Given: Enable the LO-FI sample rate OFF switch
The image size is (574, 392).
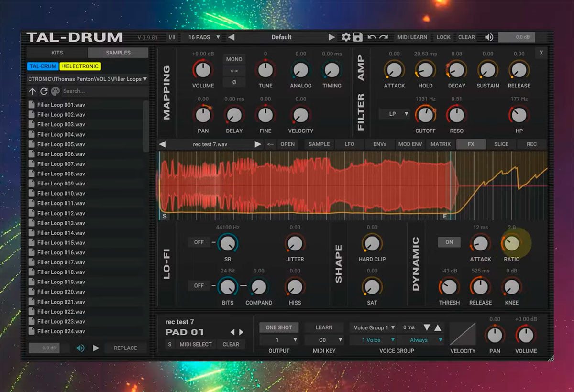Looking at the screenshot, I should pos(199,242).
